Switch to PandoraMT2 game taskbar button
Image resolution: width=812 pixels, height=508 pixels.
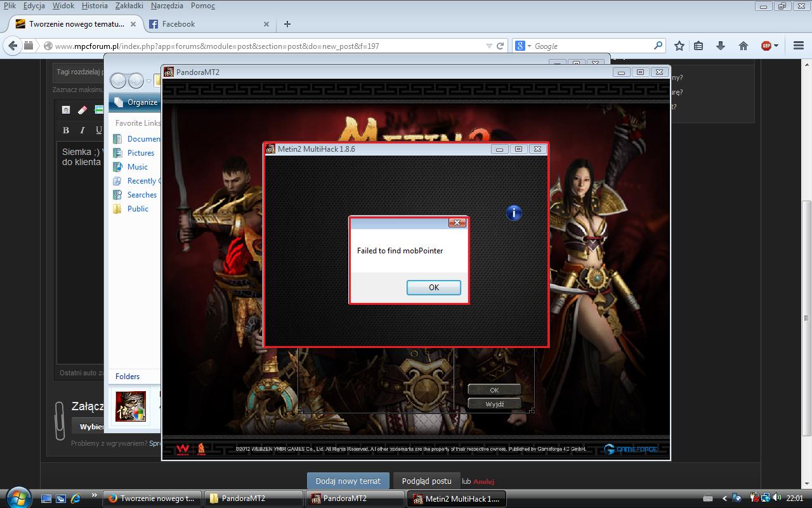tap(355, 498)
